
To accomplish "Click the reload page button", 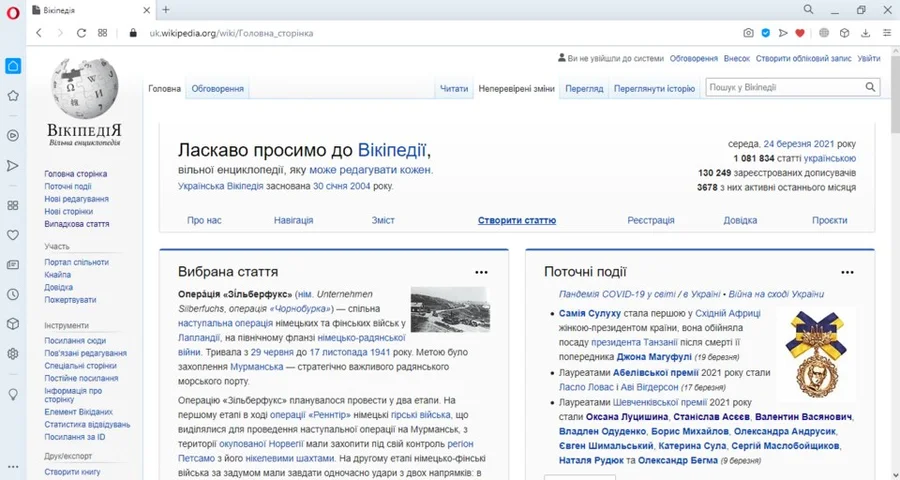I will pos(82,33).
